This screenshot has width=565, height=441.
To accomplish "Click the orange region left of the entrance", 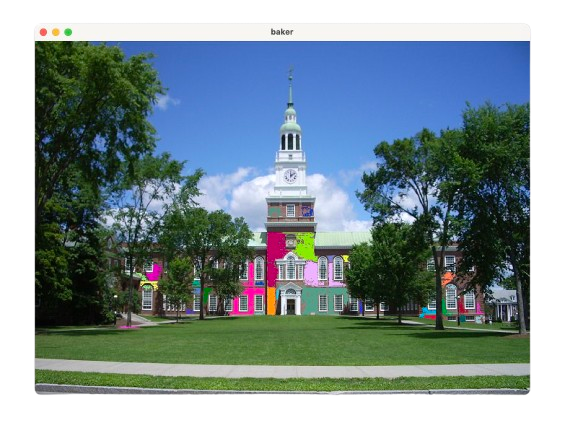I will 271,300.
